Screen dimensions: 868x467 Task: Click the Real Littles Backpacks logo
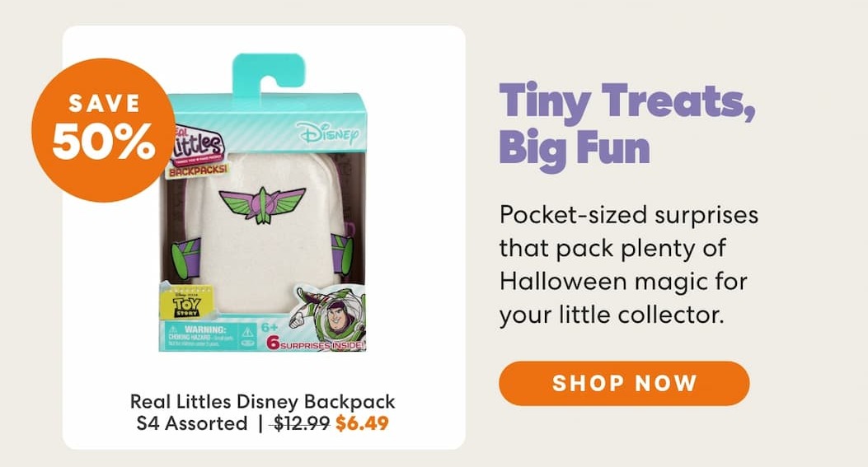198,151
